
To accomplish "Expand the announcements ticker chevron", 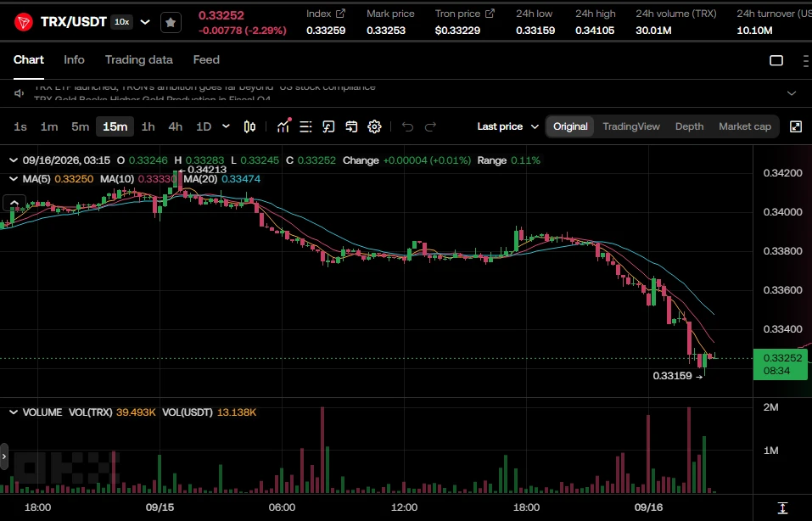I will [792, 93].
